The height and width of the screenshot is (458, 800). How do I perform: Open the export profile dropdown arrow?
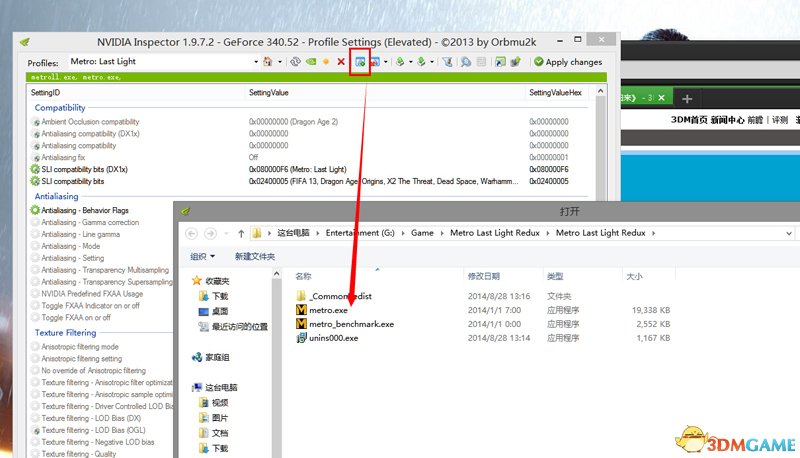pos(411,62)
